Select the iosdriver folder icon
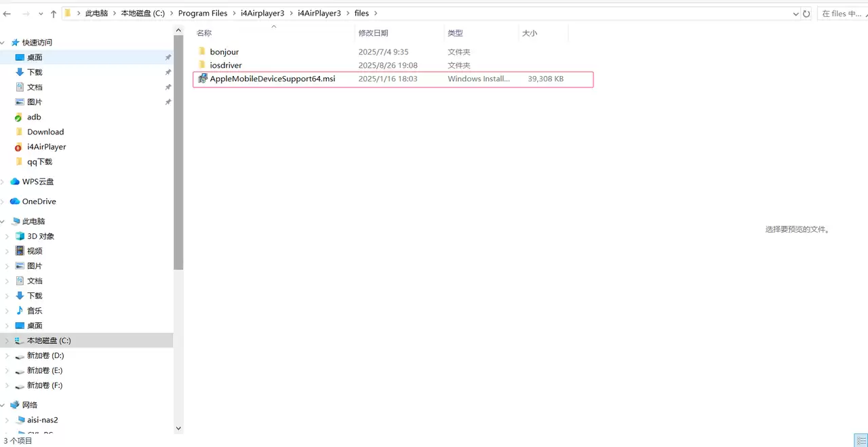 (201, 65)
